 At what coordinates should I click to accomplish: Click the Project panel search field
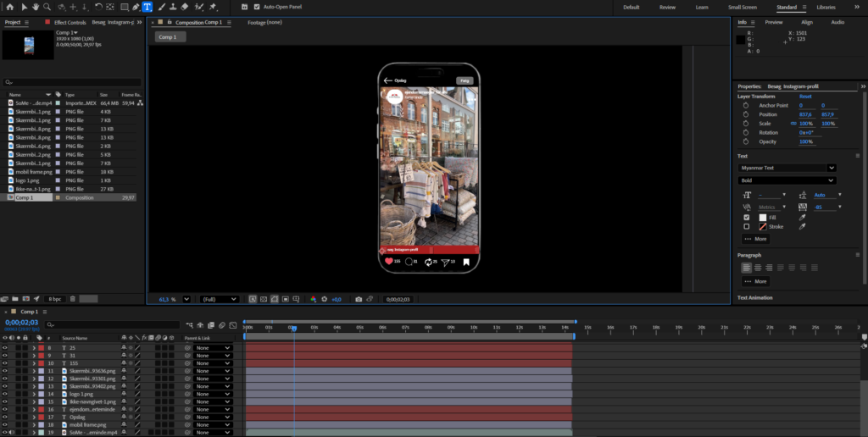click(x=72, y=82)
